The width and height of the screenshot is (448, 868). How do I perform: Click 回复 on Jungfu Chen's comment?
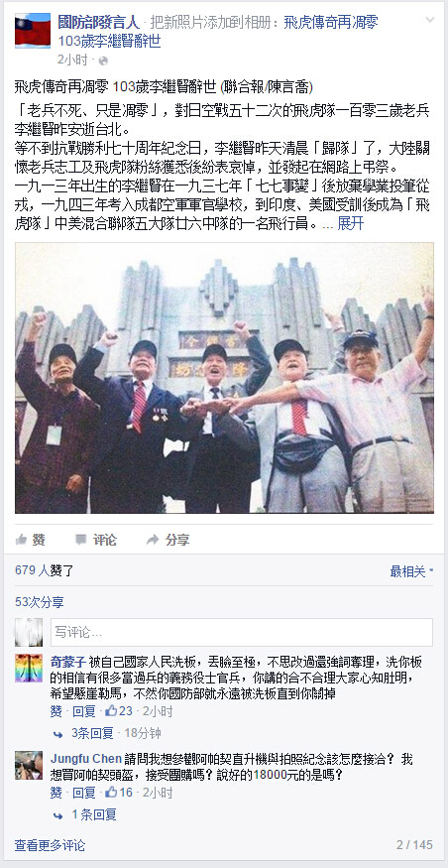(x=84, y=793)
